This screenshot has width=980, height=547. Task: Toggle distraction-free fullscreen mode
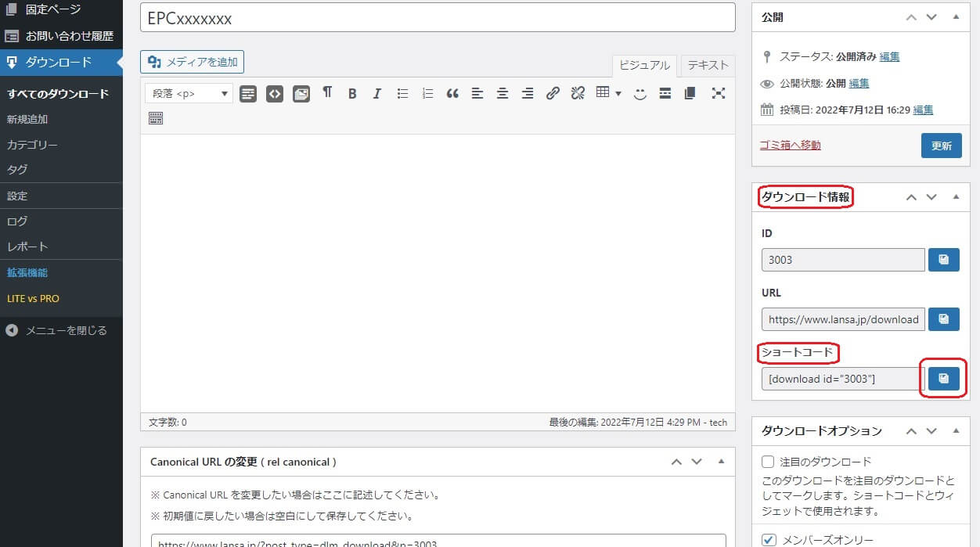[x=719, y=94]
